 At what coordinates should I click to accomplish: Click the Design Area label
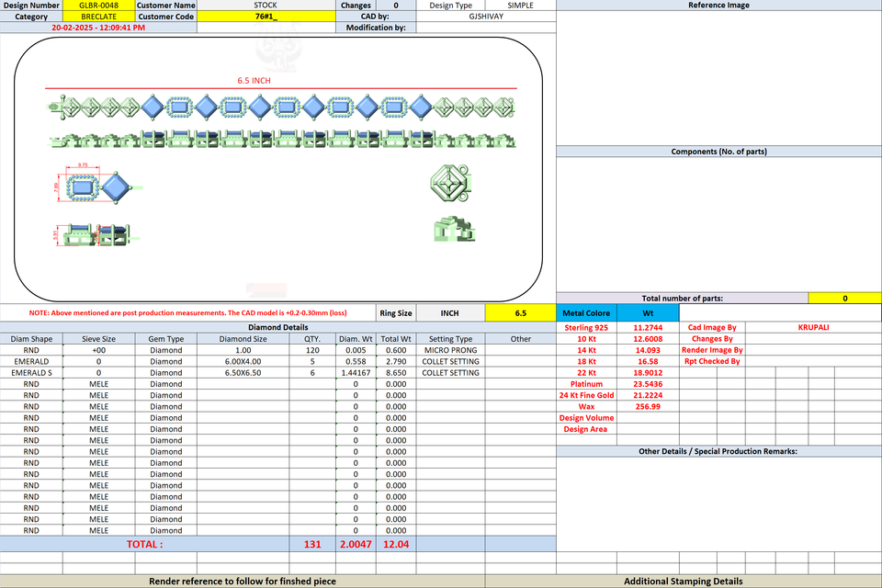[x=586, y=429]
